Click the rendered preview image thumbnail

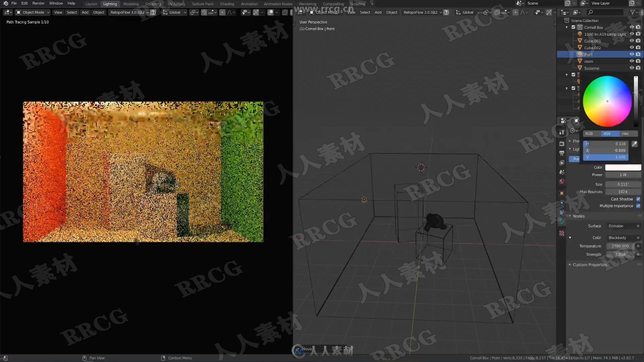[143, 171]
